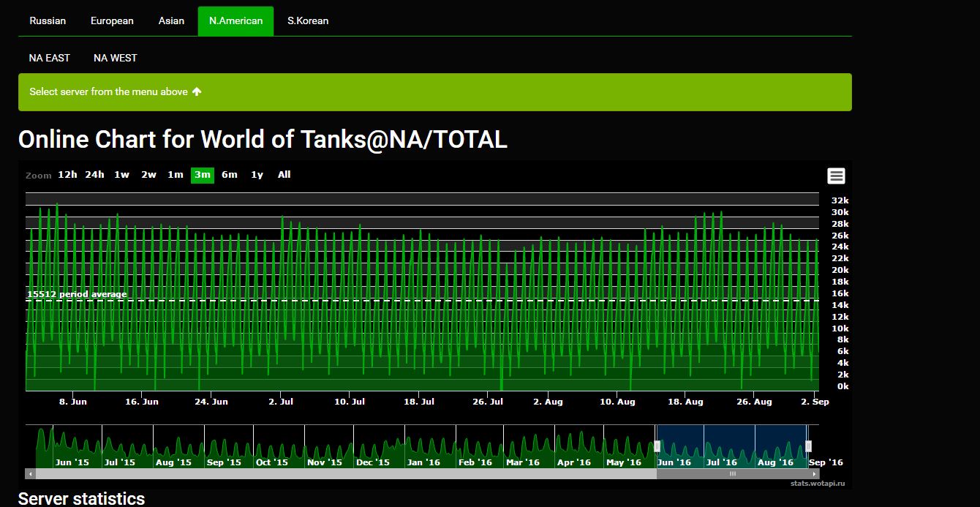
Task: Show All data in chart zoom
Action: pos(284,175)
